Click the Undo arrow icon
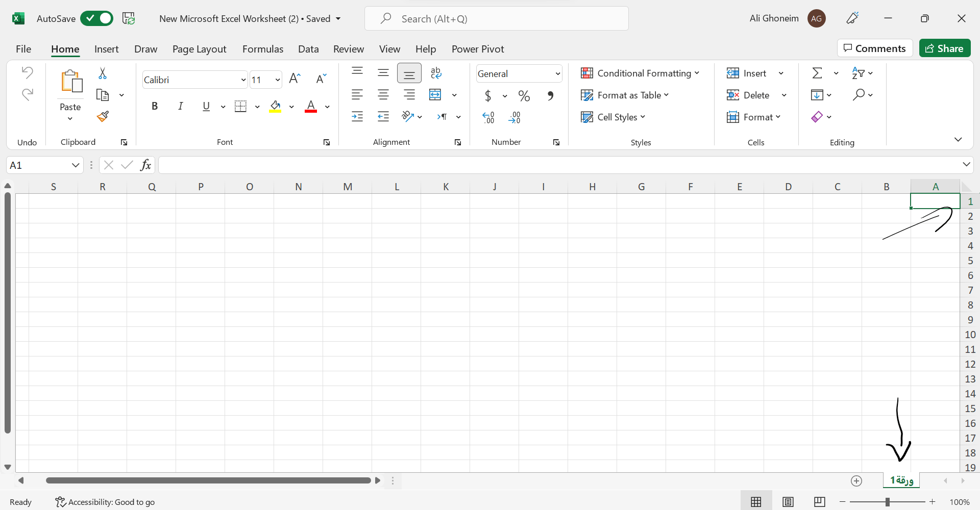 click(x=28, y=72)
